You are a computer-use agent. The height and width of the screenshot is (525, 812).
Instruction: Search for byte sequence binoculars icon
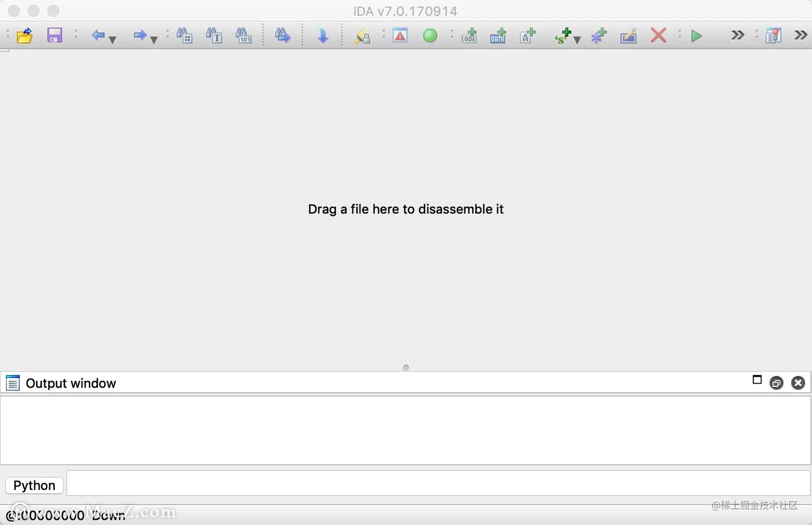244,35
